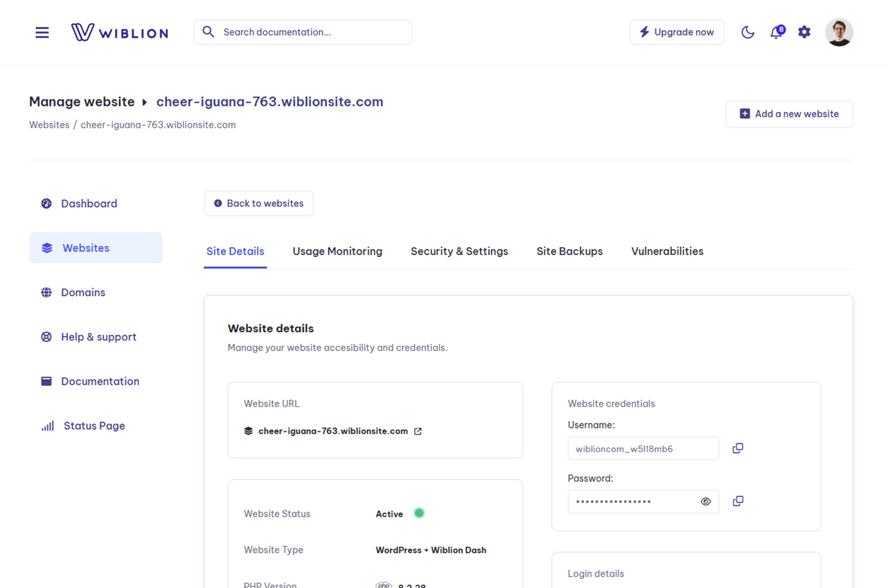Image resolution: width=888 pixels, height=588 pixels.
Task: Select the Status Page sidebar icon
Action: 46,425
